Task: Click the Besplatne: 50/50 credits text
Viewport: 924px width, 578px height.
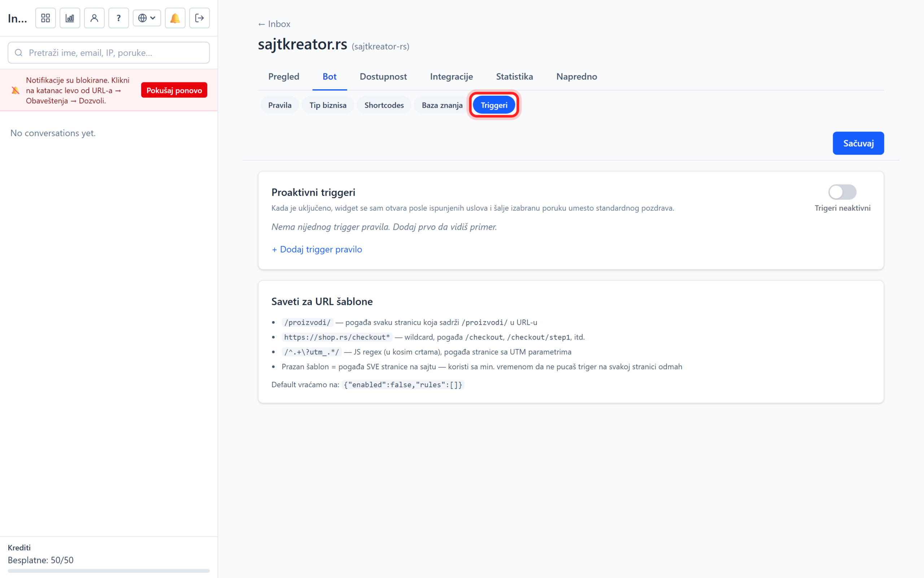Action: [41, 560]
